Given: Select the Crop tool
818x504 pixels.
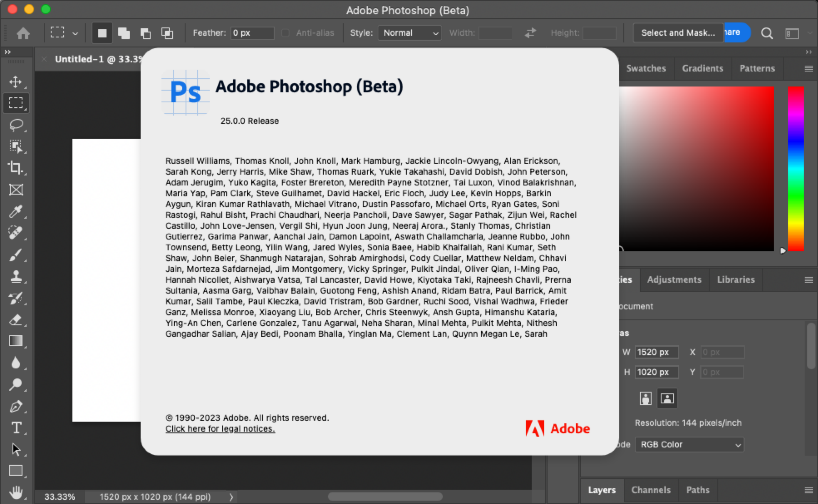Looking at the screenshot, I should 16,168.
